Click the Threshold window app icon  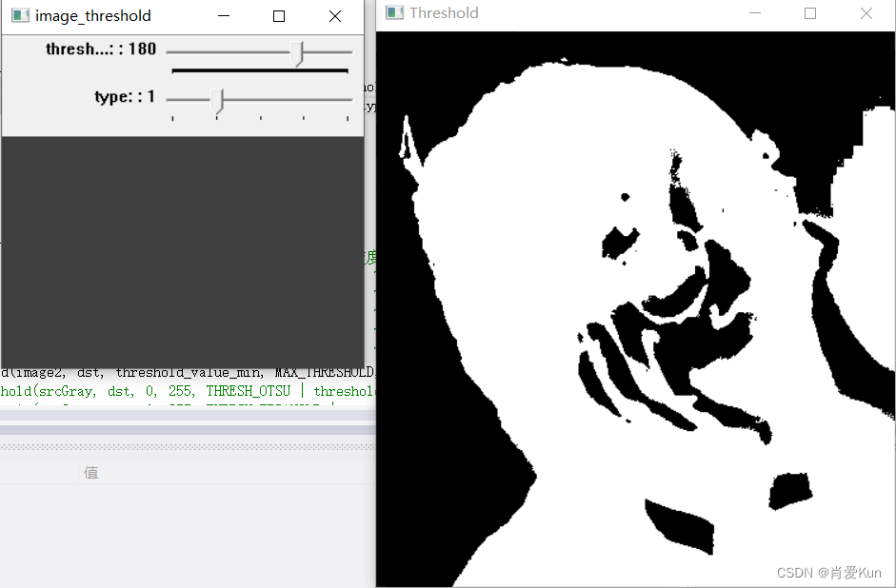394,12
